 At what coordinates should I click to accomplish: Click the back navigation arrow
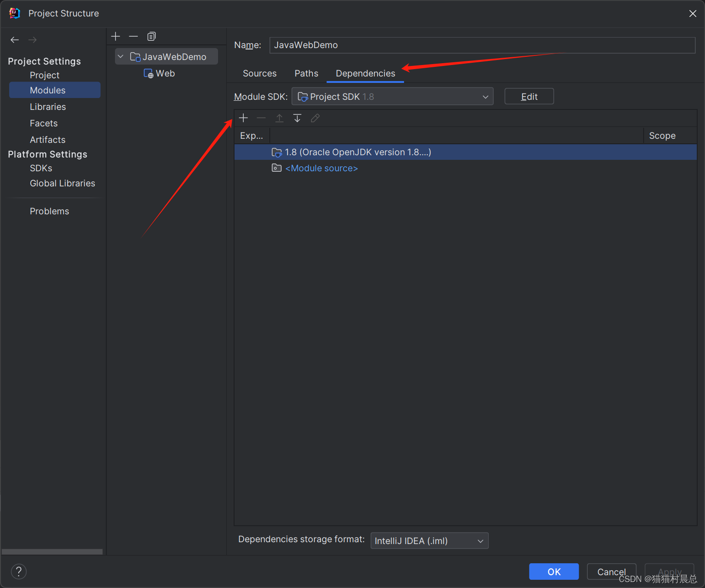click(x=15, y=40)
